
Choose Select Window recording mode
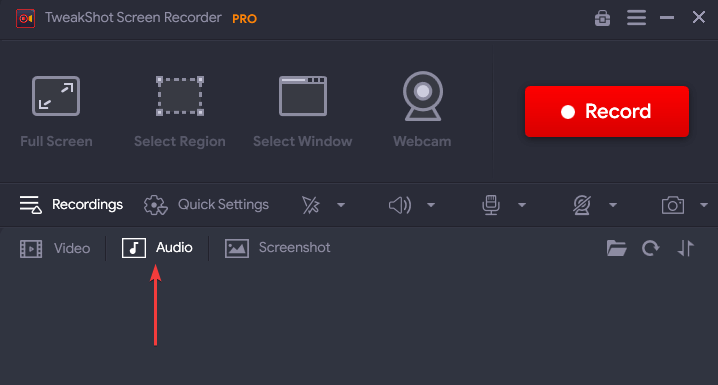click(303, 112)
